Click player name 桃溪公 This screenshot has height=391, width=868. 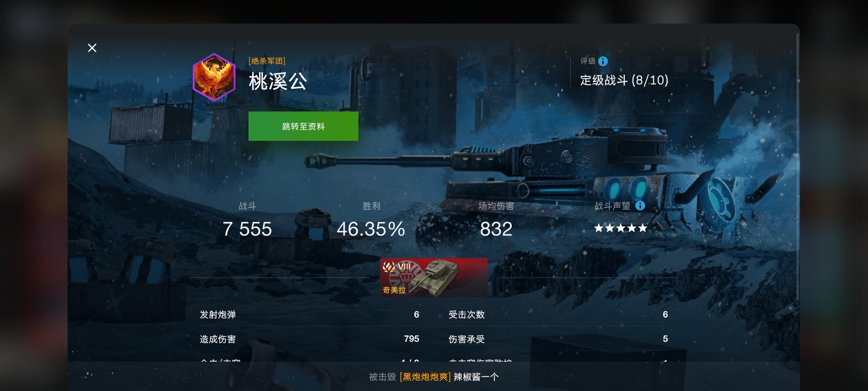coord(278,81)
